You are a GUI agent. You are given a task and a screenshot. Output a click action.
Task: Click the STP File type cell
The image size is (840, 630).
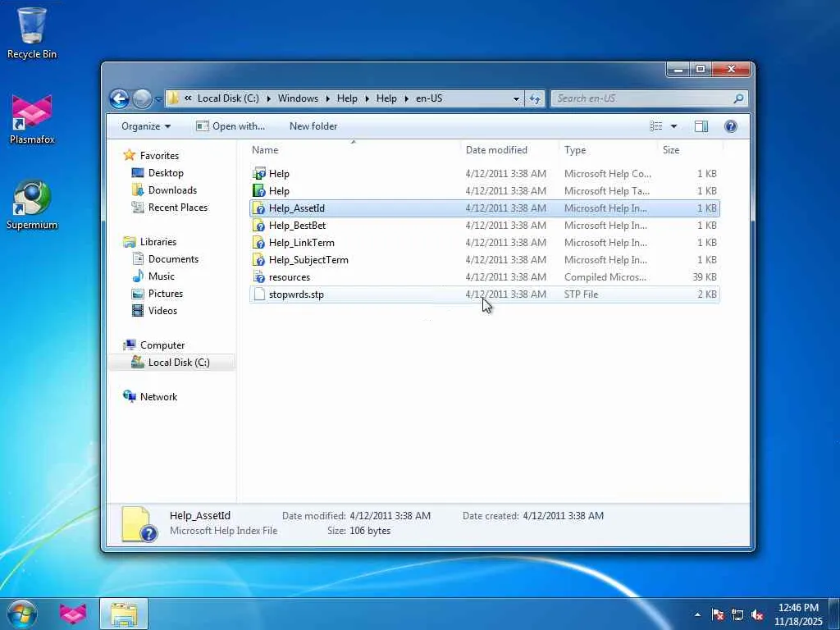582,294
